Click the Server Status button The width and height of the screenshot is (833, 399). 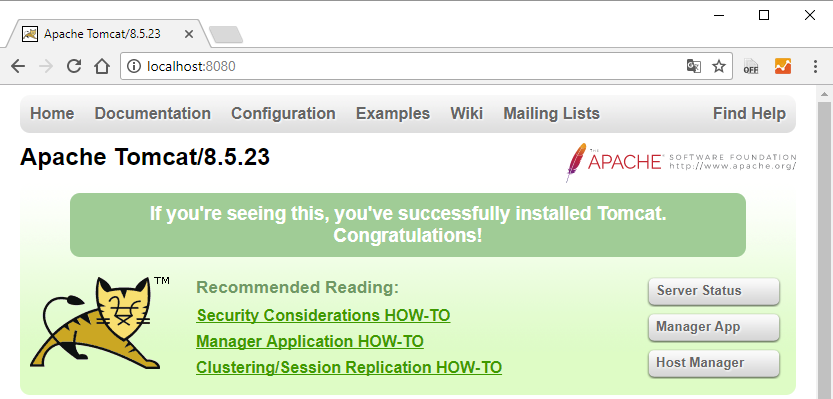[713, 291]
